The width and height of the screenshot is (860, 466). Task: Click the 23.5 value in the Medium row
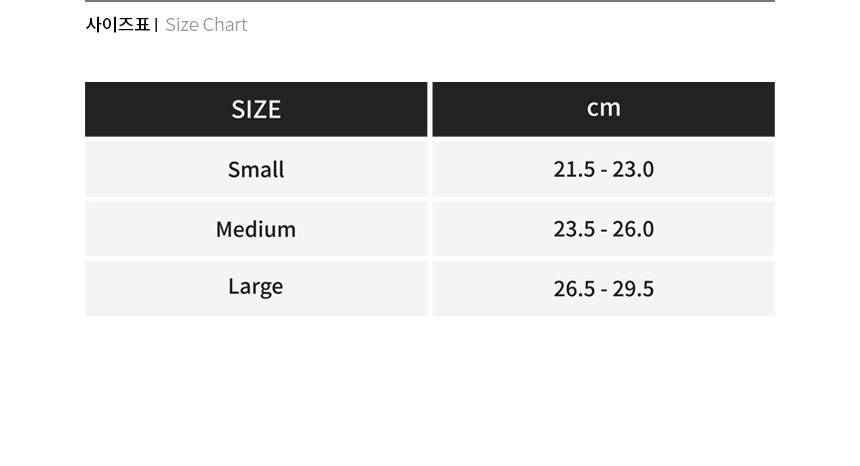pyautogui.click(x=574, y=229)
